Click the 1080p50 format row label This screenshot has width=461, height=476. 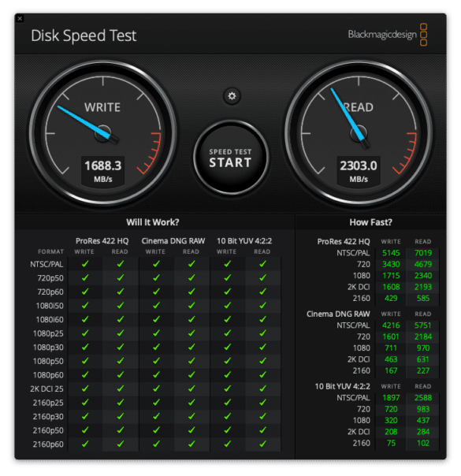(x=48, y=361)
